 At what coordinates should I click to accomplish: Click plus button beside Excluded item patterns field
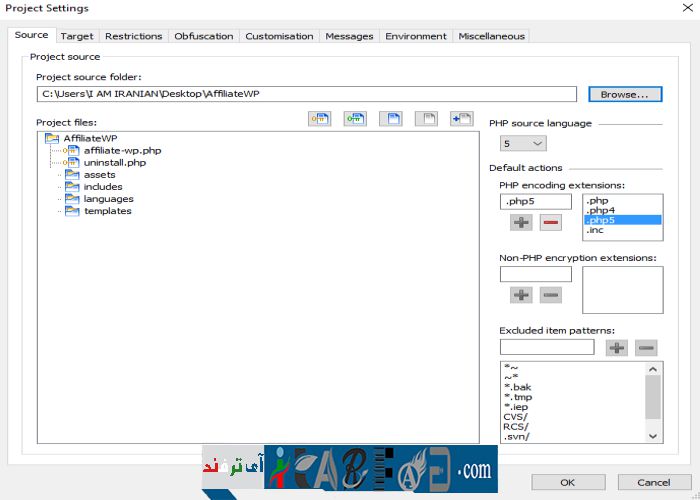pos(617,348)
